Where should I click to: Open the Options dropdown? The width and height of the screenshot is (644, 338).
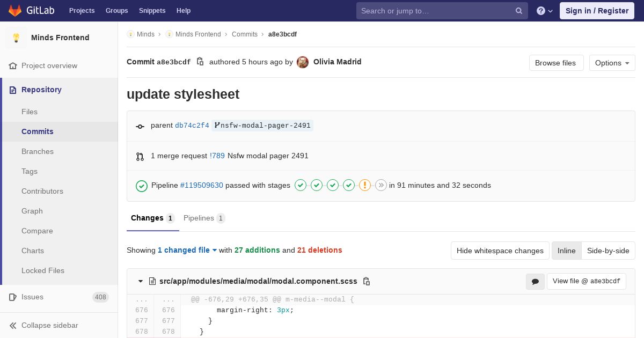click(x=612, y=63)
